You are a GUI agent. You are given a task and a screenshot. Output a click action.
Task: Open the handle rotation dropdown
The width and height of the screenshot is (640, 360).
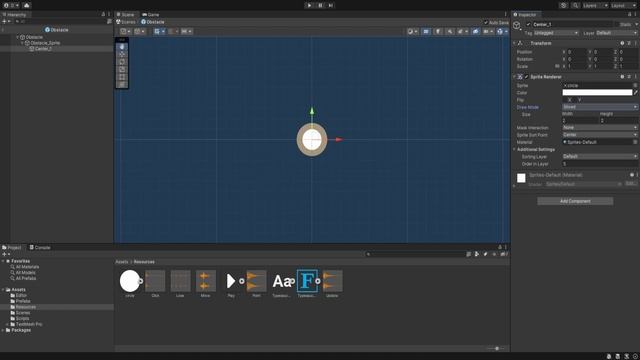(x=140, y=31)
